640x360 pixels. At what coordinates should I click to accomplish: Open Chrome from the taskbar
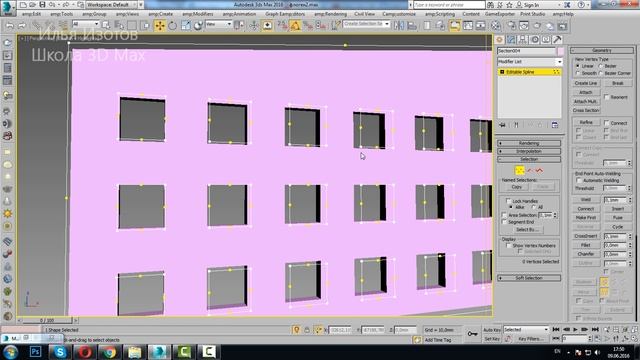(109, 352)
